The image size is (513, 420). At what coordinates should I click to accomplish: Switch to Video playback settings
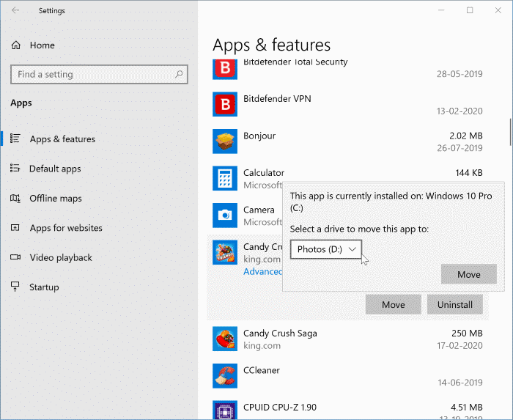(x=61, y=258)
